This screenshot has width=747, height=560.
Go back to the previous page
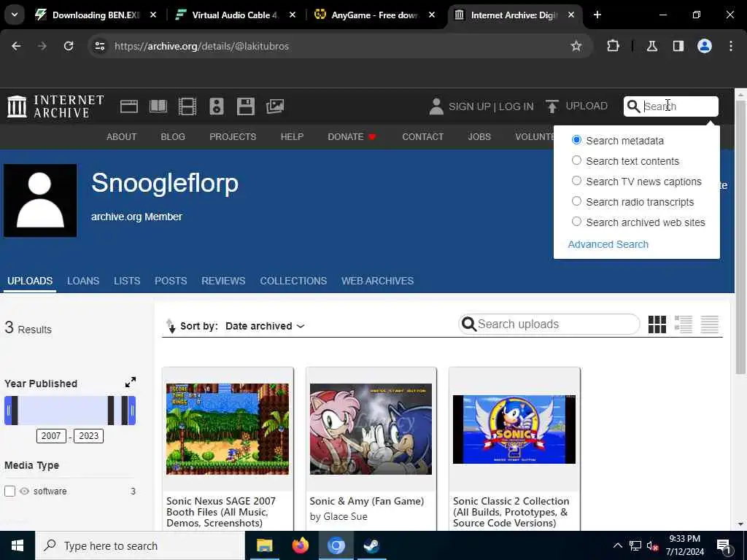pyautogui.click(x=16, y=46)
